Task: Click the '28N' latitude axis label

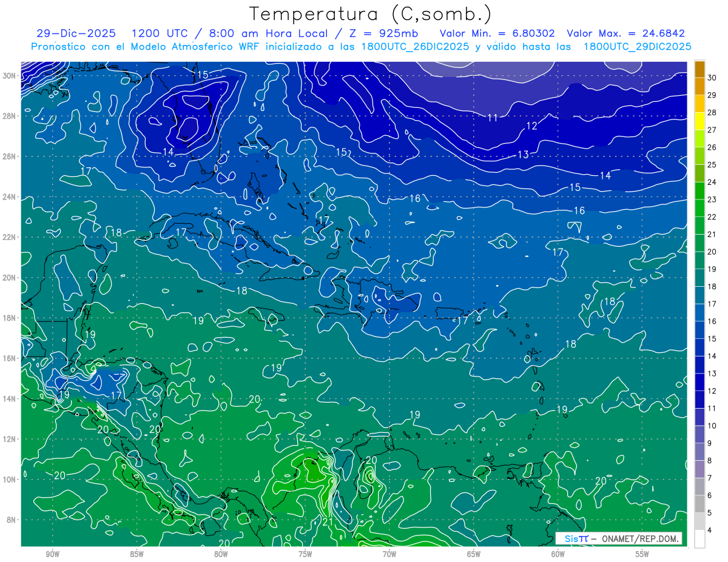Action: (9, 116)
